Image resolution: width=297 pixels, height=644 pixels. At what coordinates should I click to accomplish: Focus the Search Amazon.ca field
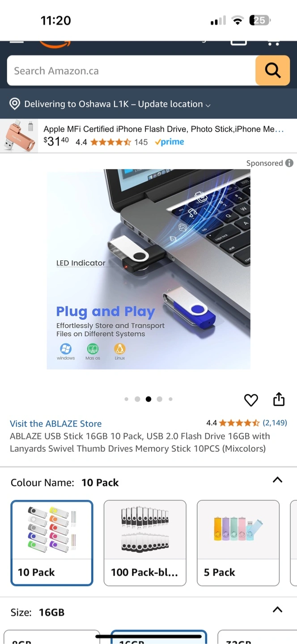coord(131,71)
